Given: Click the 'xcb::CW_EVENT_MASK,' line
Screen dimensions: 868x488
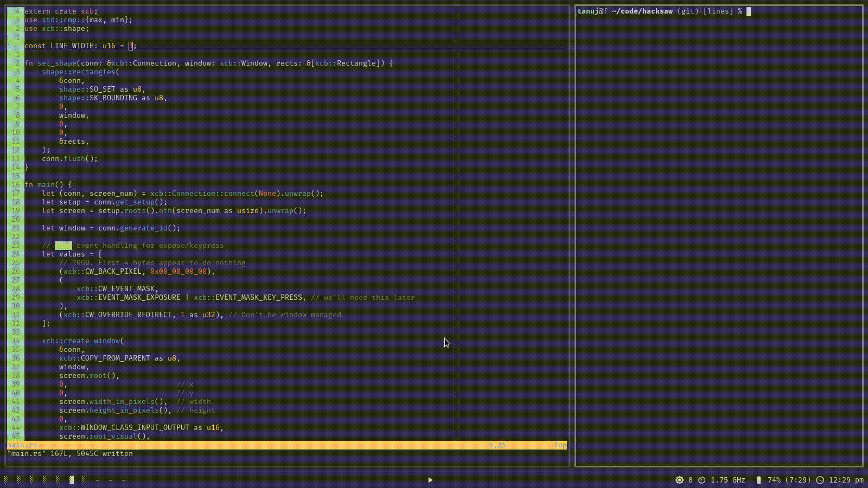Looking at the screenshot, I should pyautogui.click(x=118, y=289).
